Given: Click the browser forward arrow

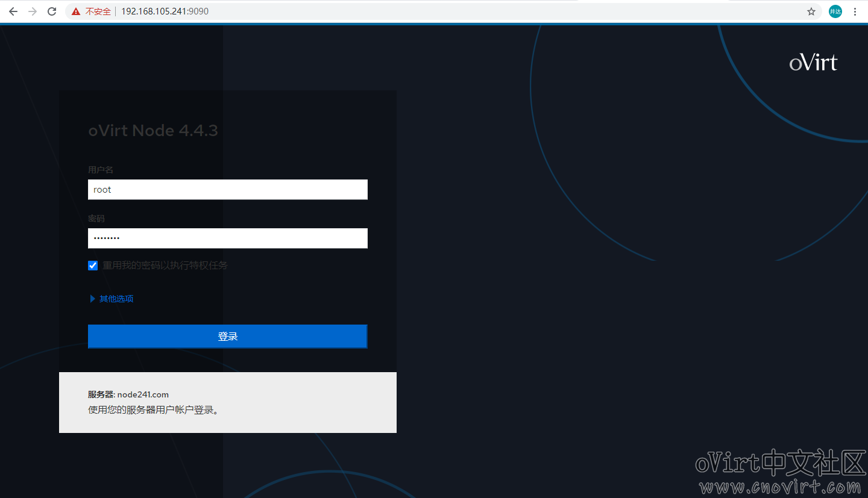Looking at the screenshot, I should (x=33, y=11).
